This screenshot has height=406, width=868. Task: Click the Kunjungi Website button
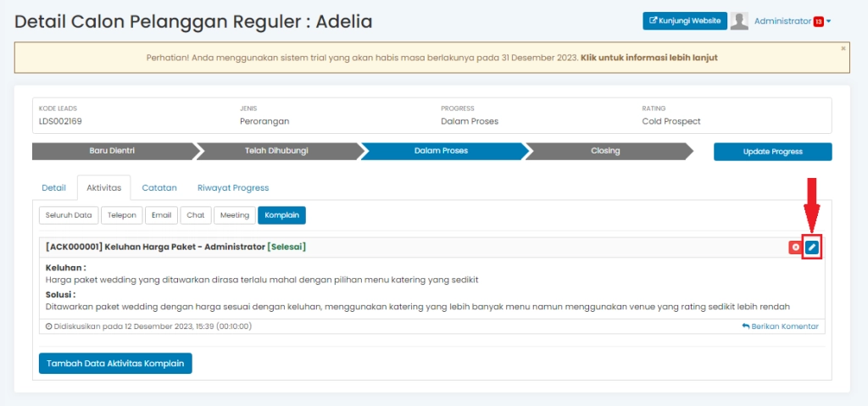(684, 21)
